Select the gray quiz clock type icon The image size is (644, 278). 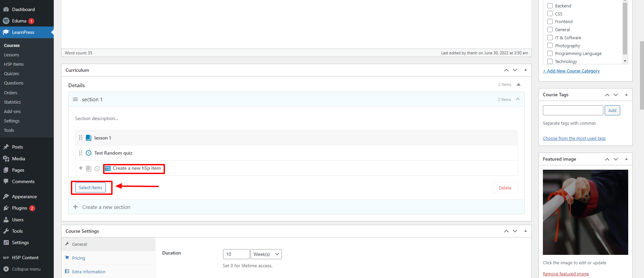[97, 168]
